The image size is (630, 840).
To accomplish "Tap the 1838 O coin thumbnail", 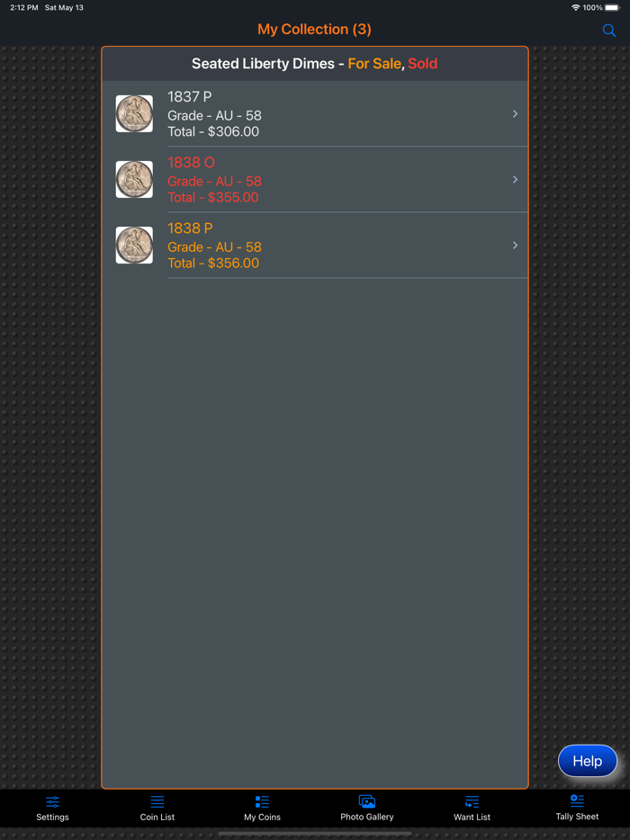I will [x=134, y=180].
